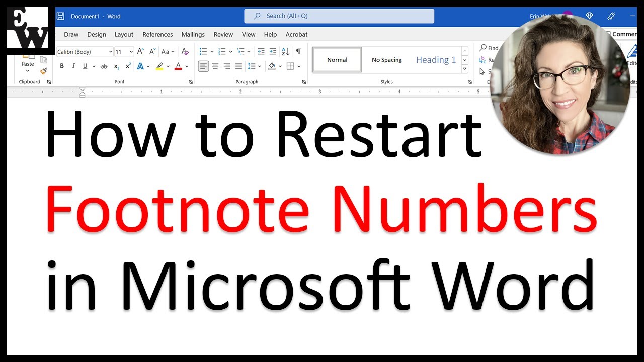The image size is (644, 362).
Task: Decrease paragraph indent
Action: [261, 52]
